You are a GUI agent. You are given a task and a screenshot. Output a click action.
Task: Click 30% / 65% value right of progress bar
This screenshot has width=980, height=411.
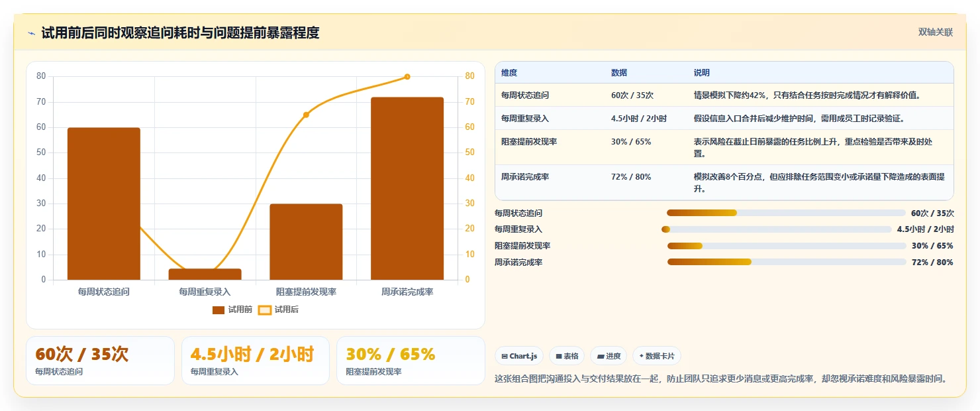[932, 246]
